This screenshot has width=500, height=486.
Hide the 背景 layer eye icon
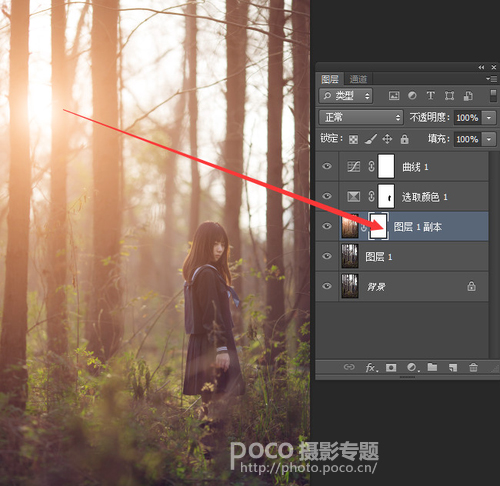tap(327, 286)
